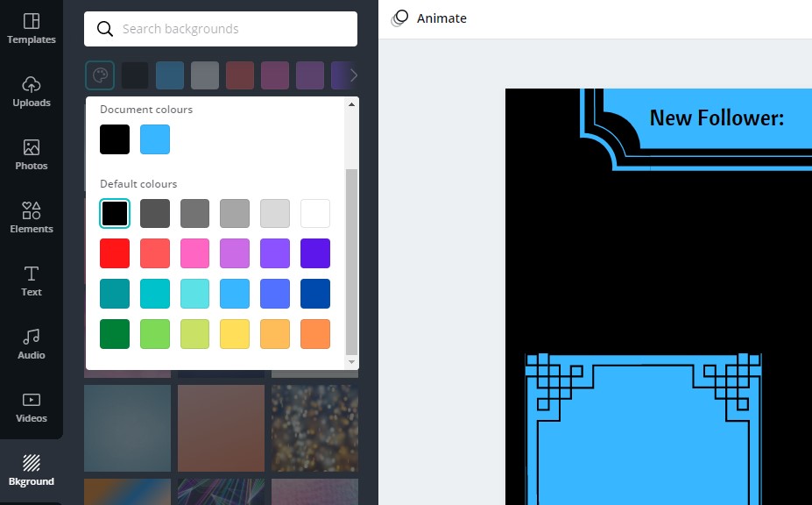Select light blue in Document colours

(155, 139)
